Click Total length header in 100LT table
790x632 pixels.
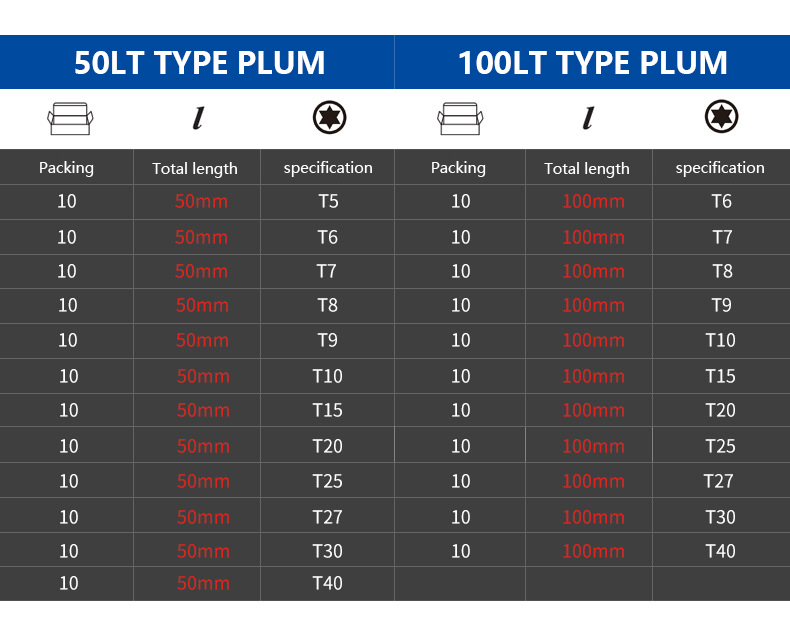tap(587, 168)
